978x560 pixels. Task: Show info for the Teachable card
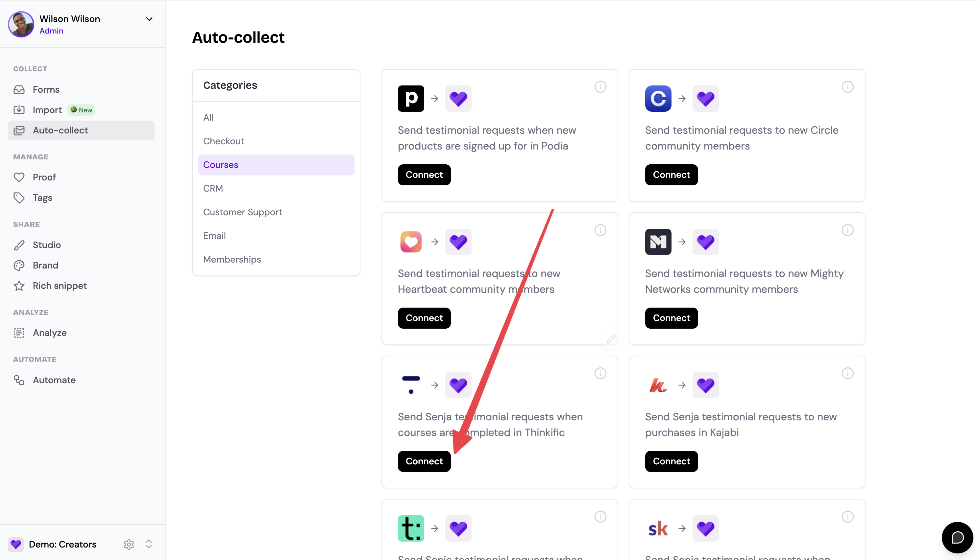600,517
